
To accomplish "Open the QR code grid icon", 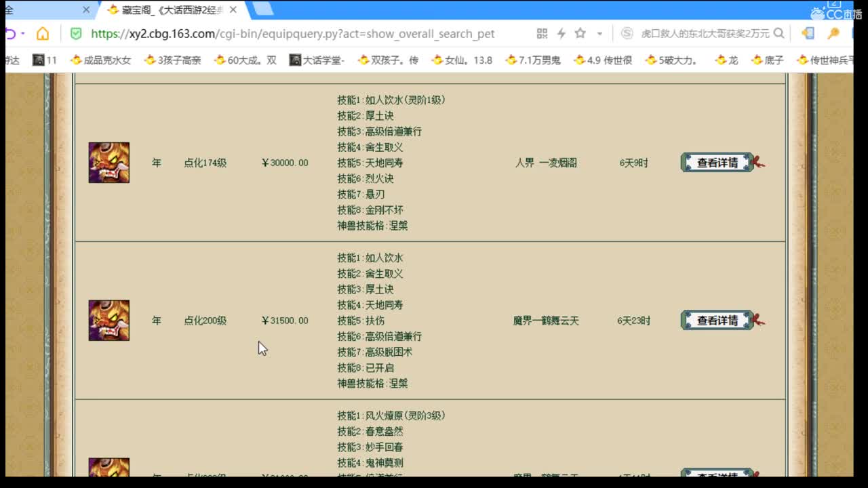I will click(x=542, y=34).
